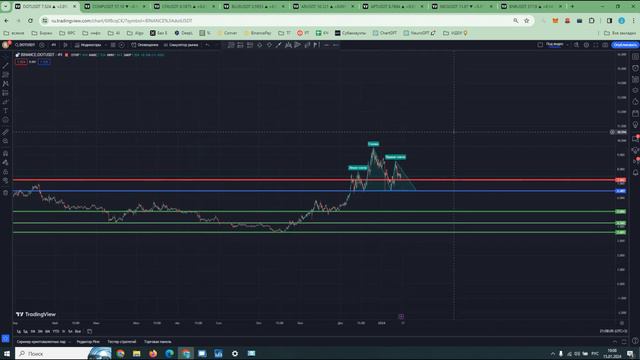Open the DOTUSDT symbol search
The height and width of the screenshot is (360, 640).
[x=25, y=45]
